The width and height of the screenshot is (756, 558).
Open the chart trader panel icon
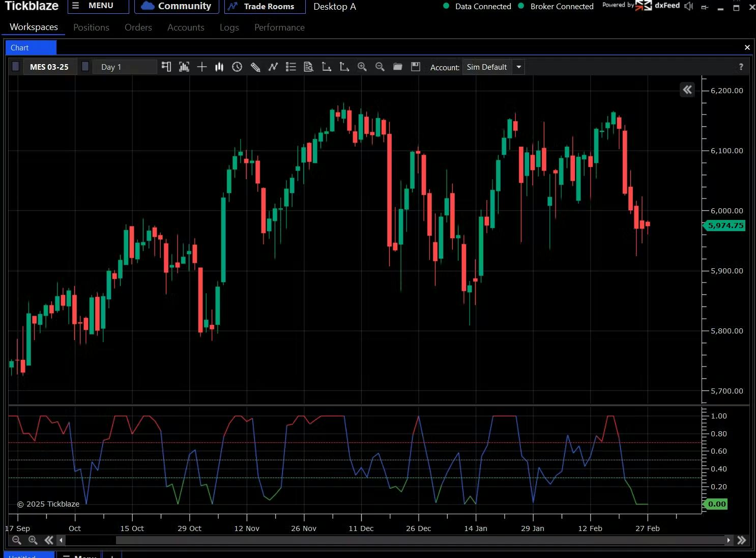(x=166, y=67)
